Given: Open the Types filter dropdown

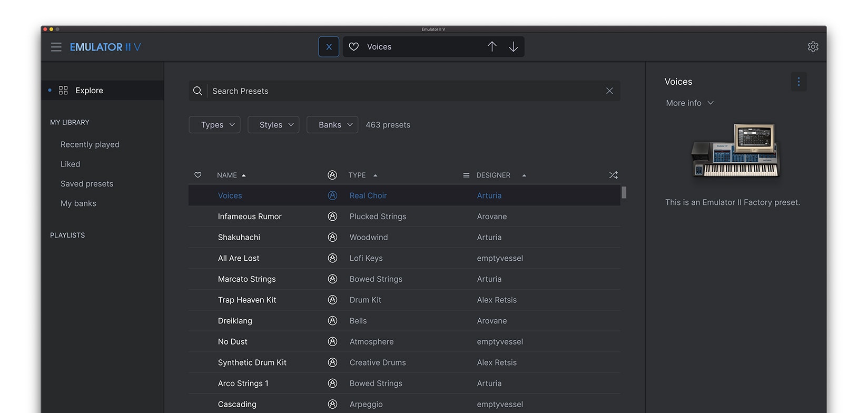Looking at the screenshot, I should tap(214, 125).
